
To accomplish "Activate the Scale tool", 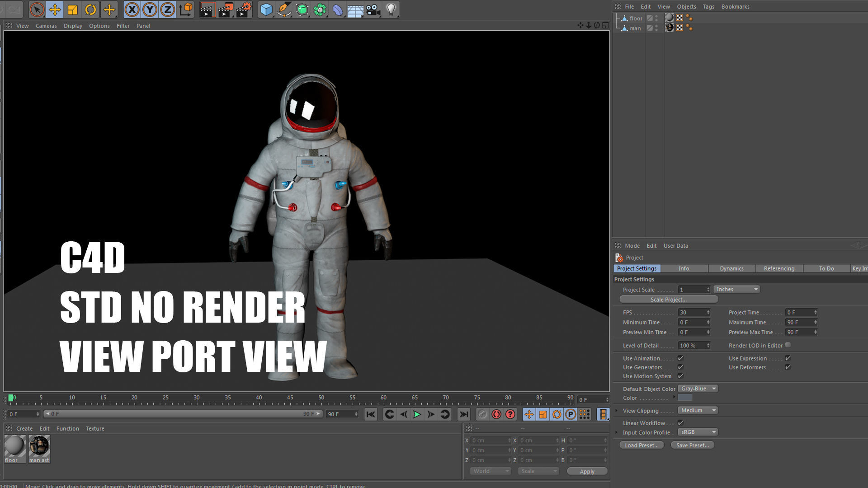I will pos(72,9).
